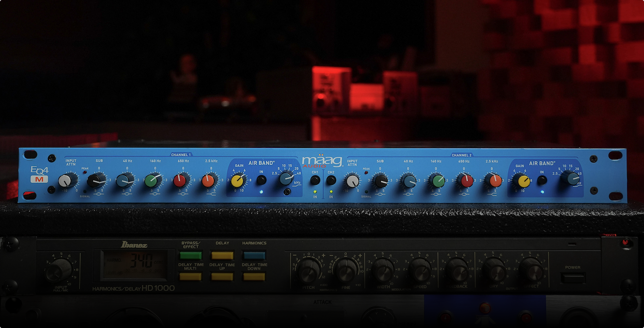The width and height of the screenshot is (644, 328).
Task: Click Channel 1 Air Band yellow Gain knob
Action: pos(237,180)
